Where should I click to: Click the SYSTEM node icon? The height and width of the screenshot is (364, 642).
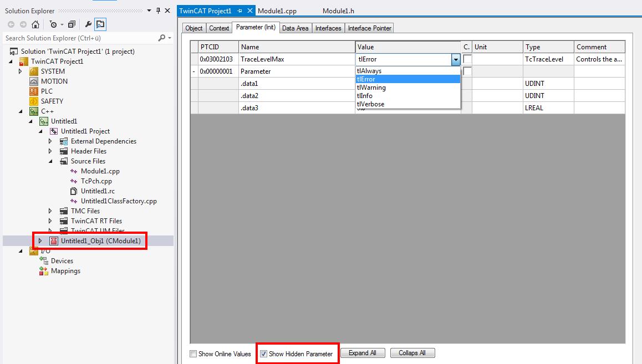point(34,71)
